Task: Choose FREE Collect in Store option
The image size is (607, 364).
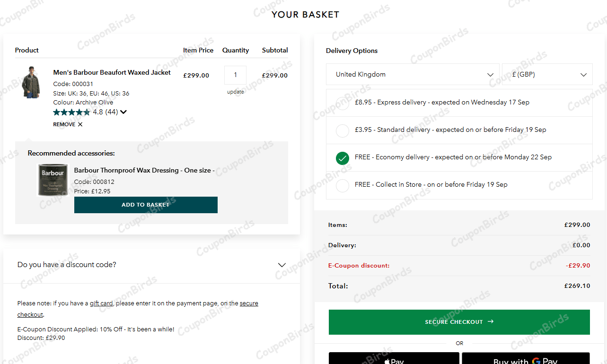Action: click(x=343, y=185)
